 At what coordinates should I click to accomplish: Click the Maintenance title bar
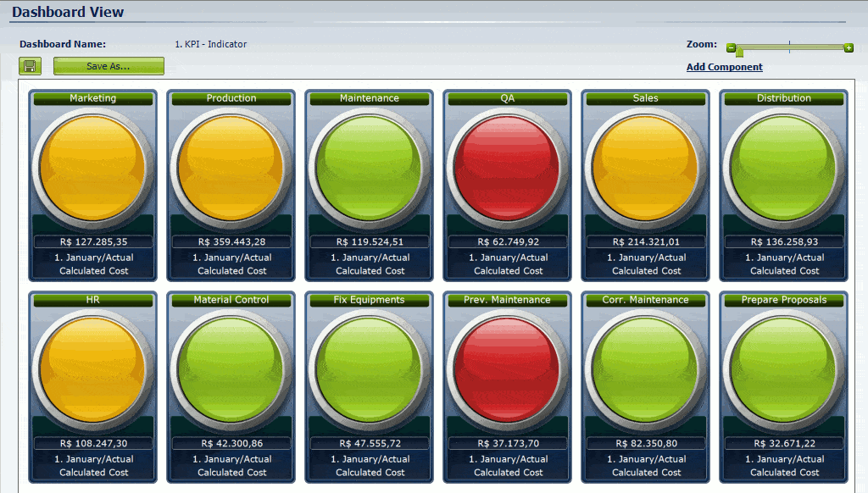pyautogui.click(x=370, y=98)
